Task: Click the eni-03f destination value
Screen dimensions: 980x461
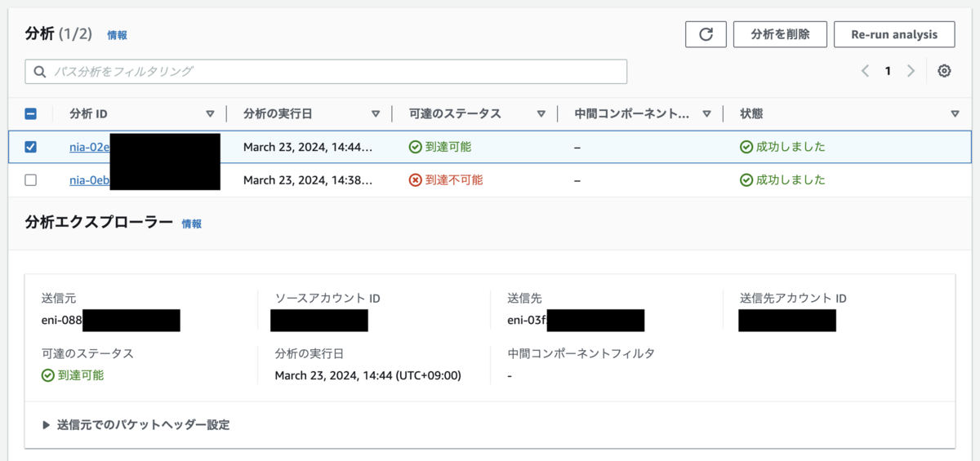Action: tap(527, 320)
